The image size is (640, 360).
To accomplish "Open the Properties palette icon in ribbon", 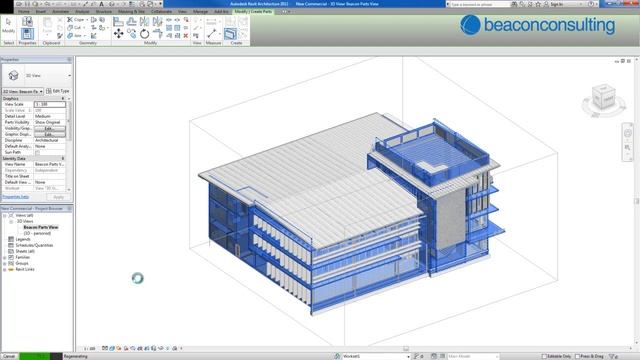I will tap(27, 33).
